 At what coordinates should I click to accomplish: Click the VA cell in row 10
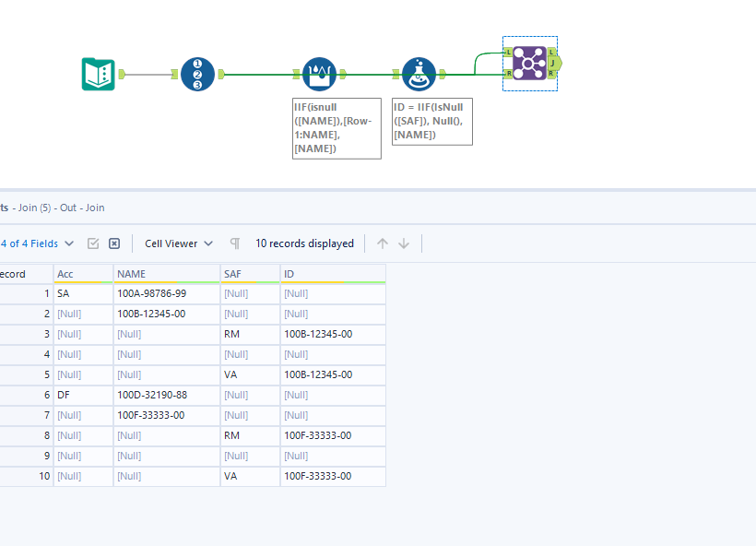click(x=250, y=476)
